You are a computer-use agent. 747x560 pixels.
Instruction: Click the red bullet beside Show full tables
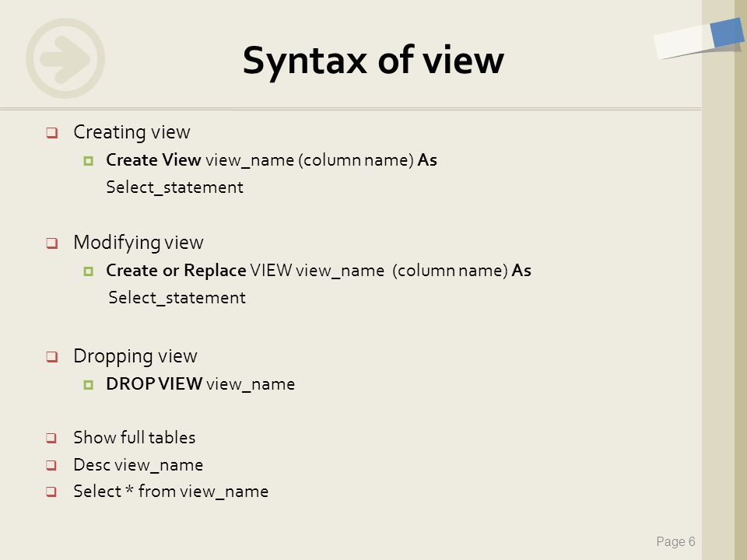(x=51, y=438)
